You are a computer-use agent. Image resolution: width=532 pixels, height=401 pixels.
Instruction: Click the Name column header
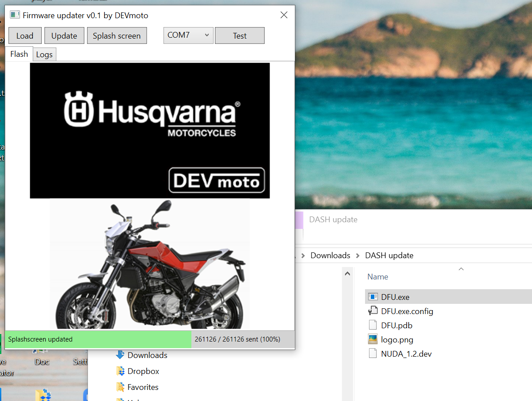click(378, 277)
